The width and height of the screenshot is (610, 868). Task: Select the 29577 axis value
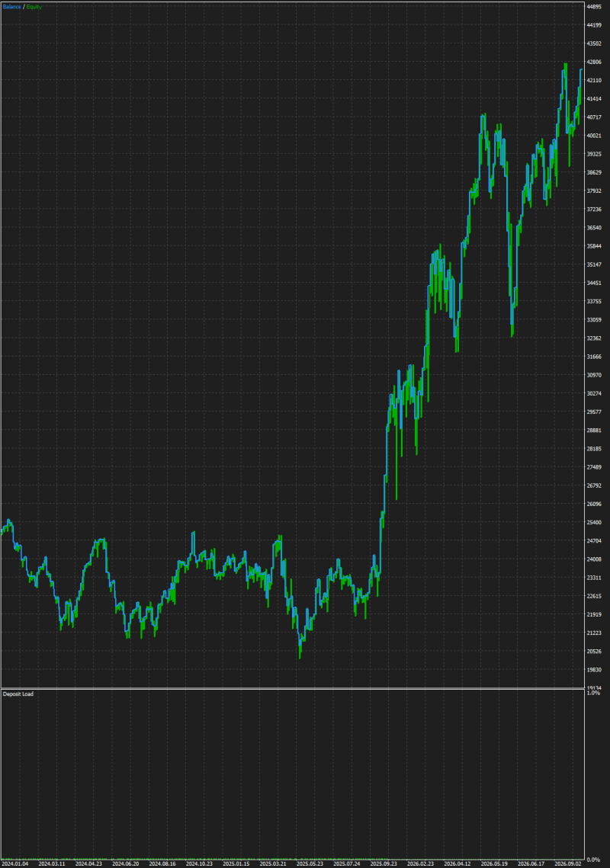pos(594,412)
